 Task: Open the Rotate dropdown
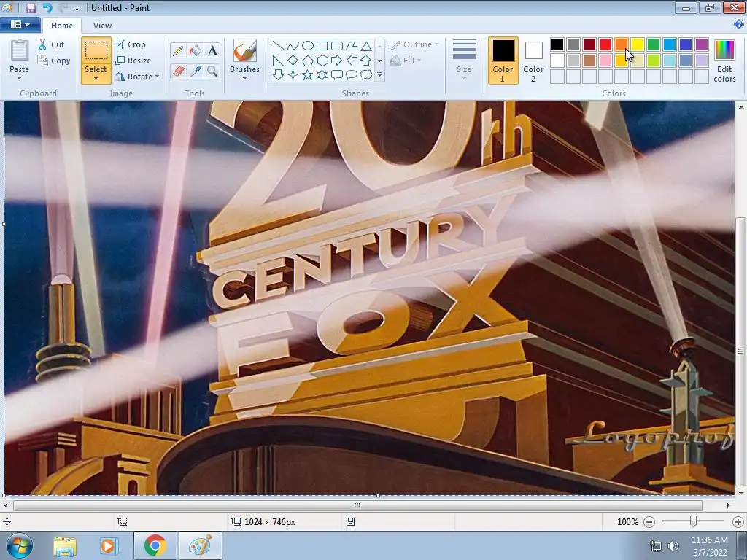click(137, 77)
